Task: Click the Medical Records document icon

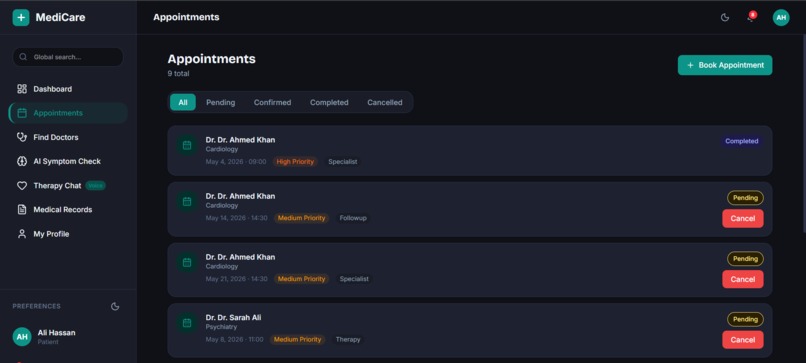Action: tap(22, 210)
